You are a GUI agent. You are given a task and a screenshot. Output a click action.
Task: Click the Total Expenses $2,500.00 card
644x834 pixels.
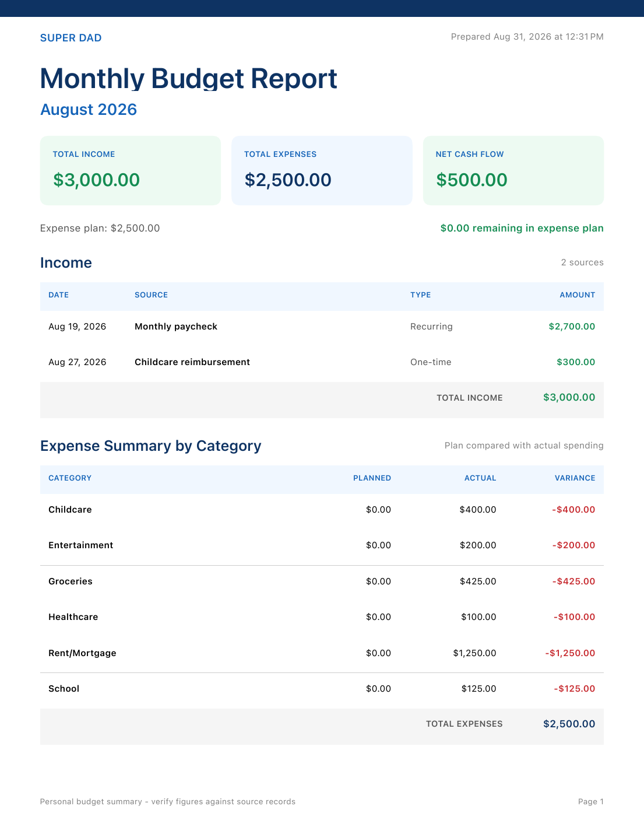[x=322, y=170]
